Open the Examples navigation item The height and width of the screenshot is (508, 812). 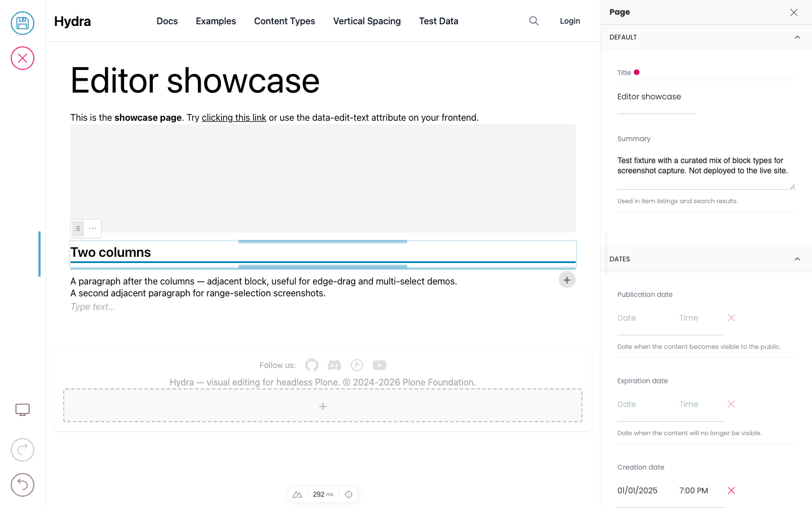coord(216,21)
